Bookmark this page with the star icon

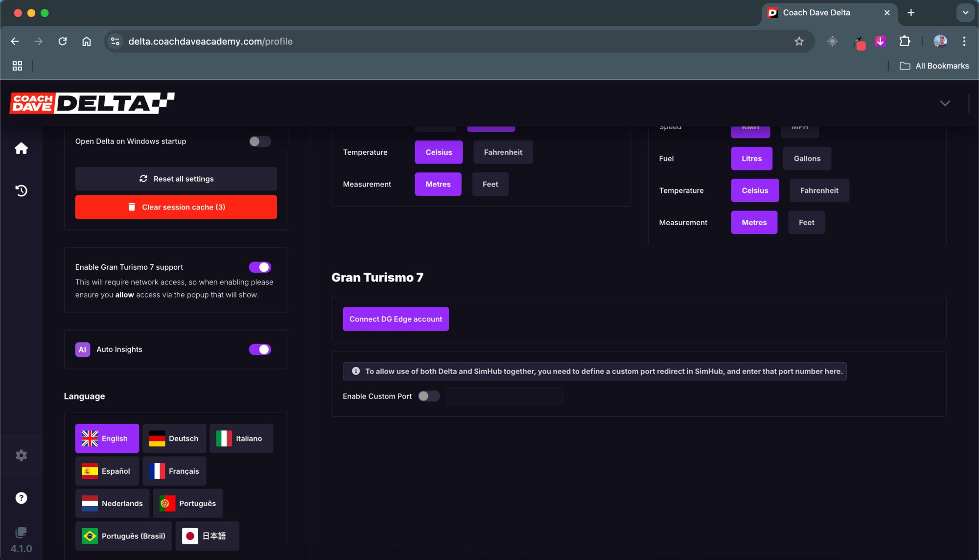click(799, 41)
